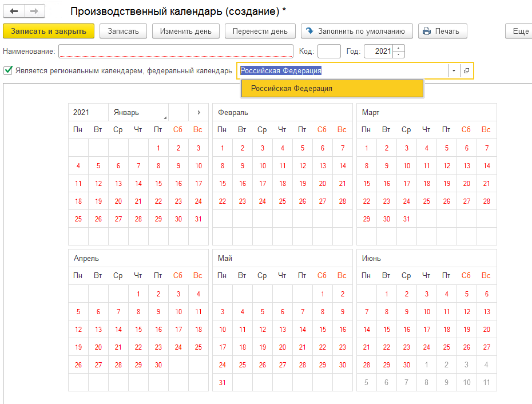The width and height of the screenshot is (532, 404).
Task: Click into the 'Код' field
Action: tap(329, 52)
